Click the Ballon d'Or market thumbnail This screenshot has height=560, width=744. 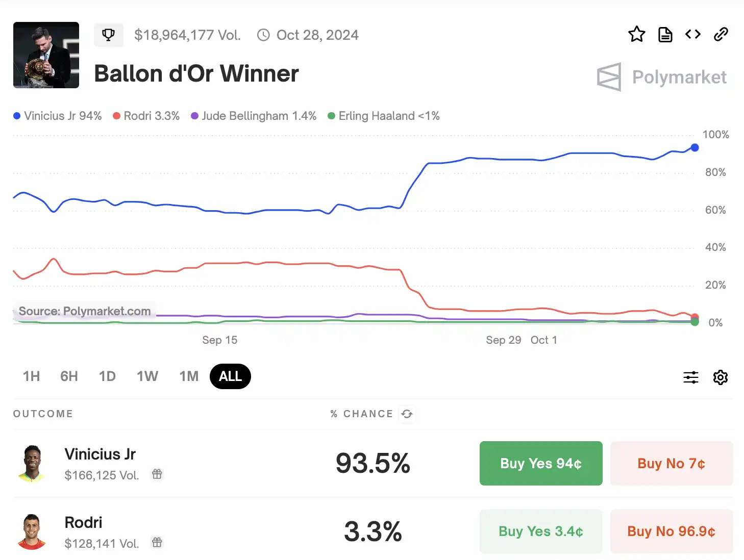[x=46, y=55]
